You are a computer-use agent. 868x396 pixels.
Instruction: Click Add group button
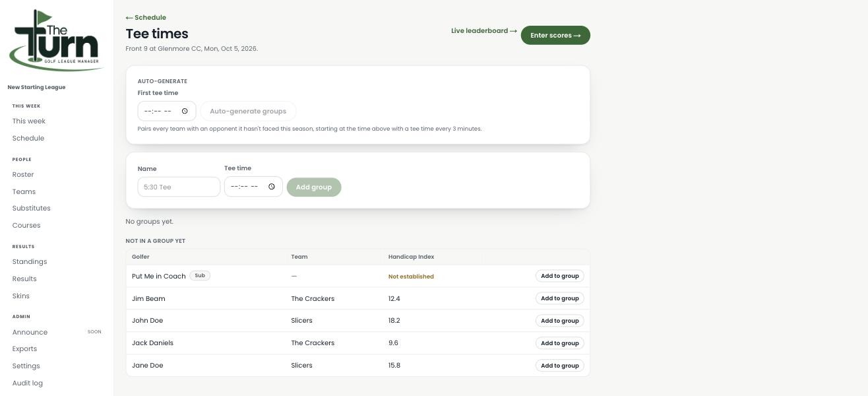(314, 187)
